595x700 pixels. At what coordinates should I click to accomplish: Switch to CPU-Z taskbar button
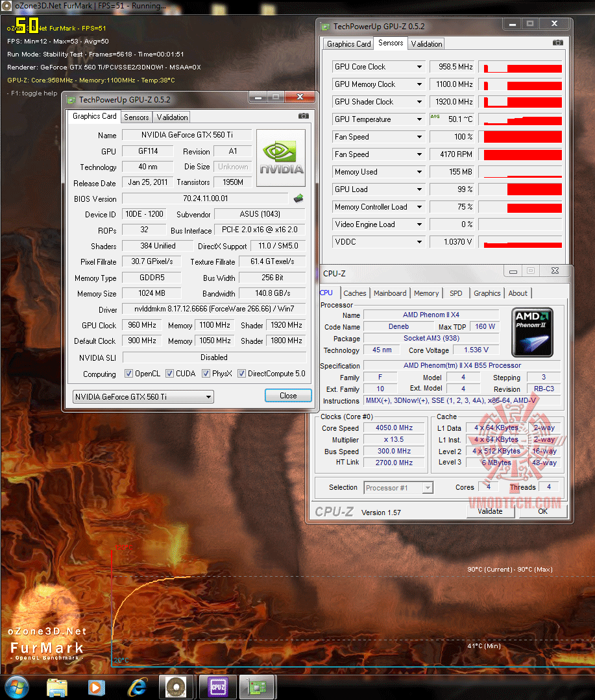click(x=217, y=687)
